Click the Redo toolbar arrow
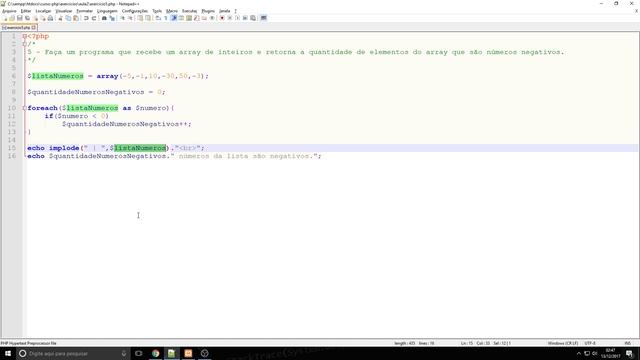640x360 pixels. 93,18
